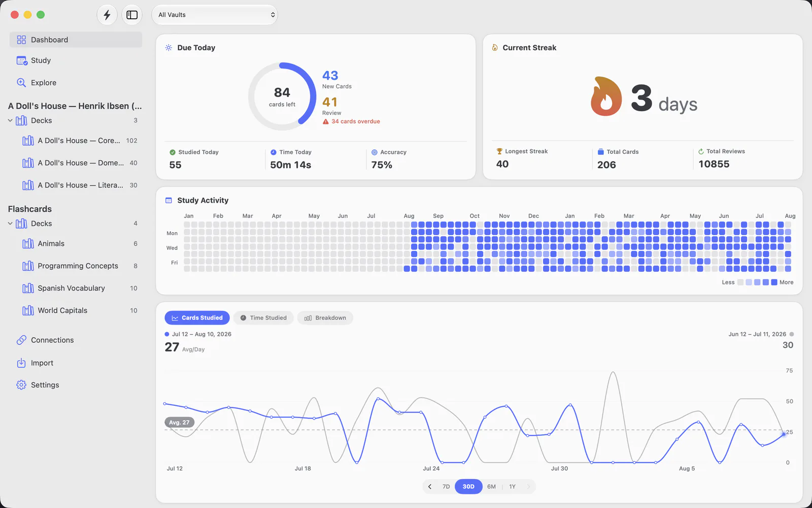Go to previous period with left chevron

430,487
